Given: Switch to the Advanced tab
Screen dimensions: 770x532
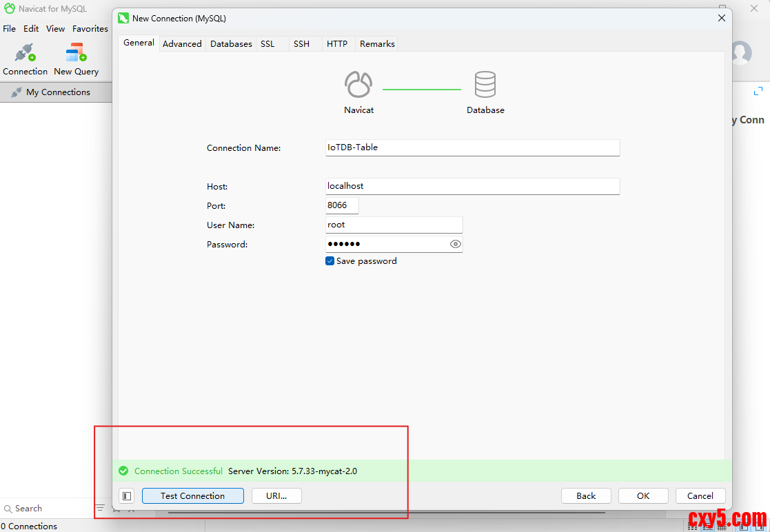Looking at the screenshot, I should (x=182, y=44).
